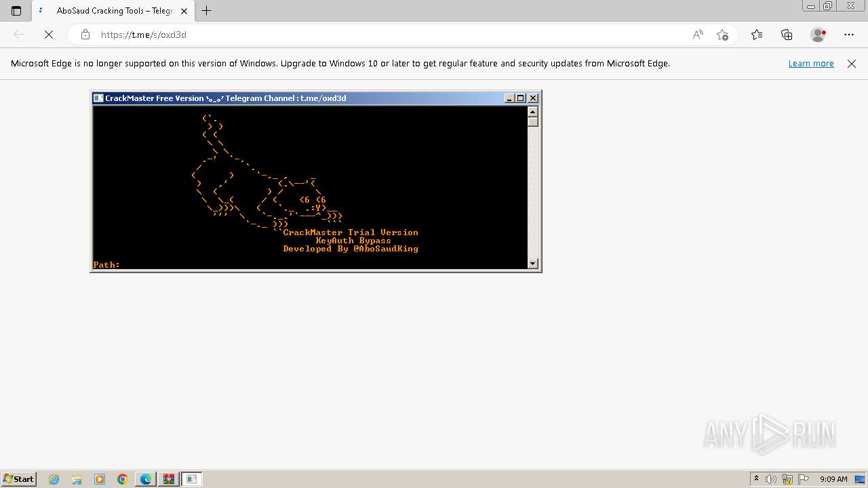Open a new browser tab
Screen dimensions: 868x488
[207, 11]
